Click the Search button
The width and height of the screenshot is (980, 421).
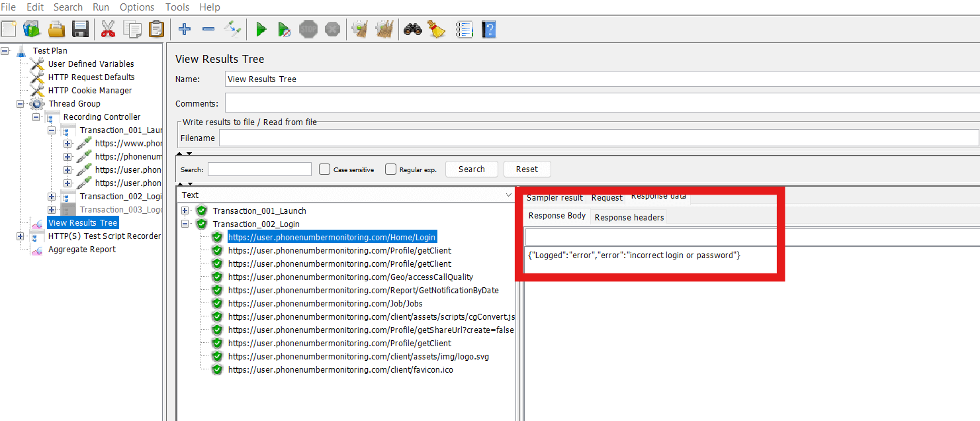(472, 169)
